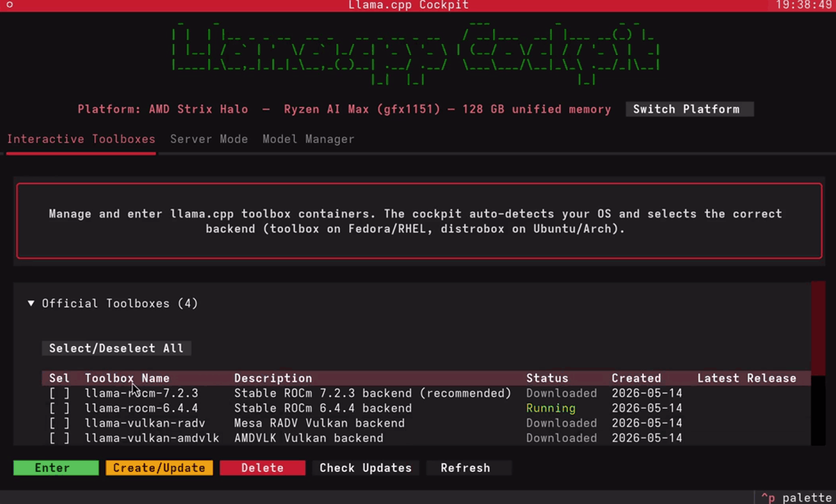Click the circle icon in the title bar
Screen dimensions: 836x504
(10, 5)
